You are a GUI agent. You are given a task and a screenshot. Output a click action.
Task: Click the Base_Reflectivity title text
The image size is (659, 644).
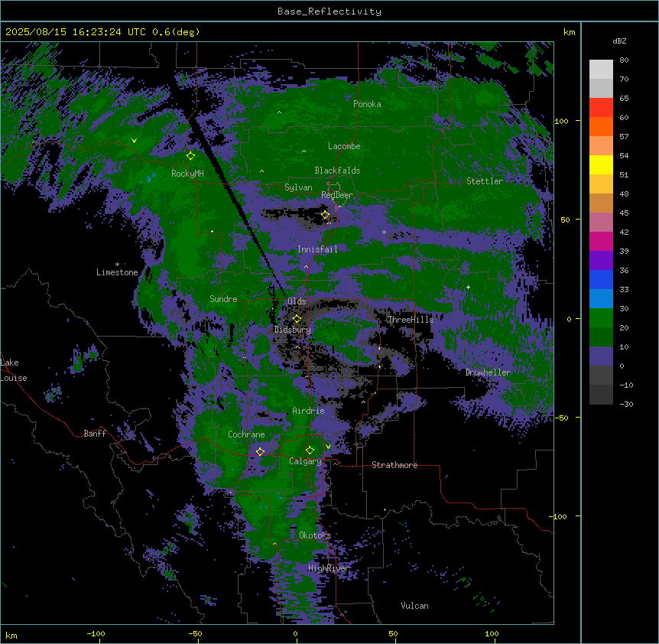329,11
